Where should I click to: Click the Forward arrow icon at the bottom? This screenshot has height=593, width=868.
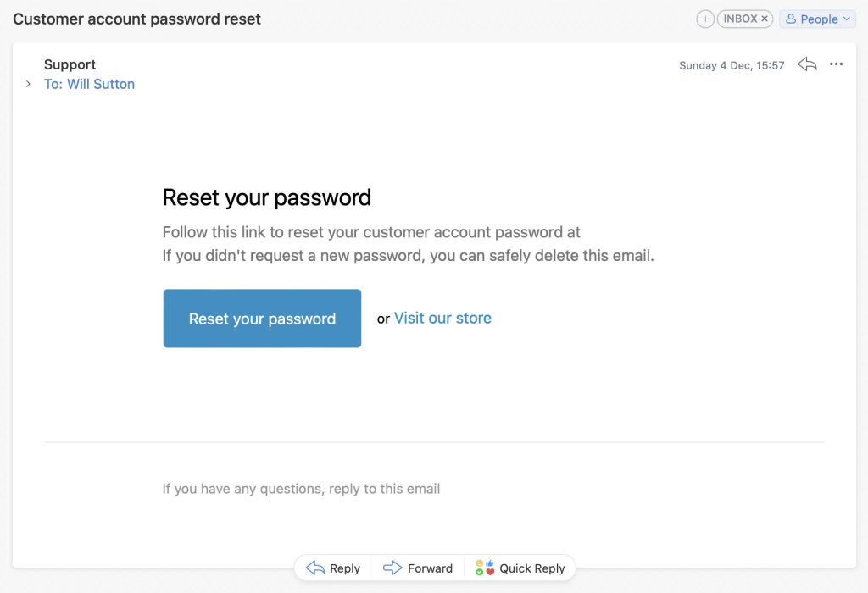point(392,568)
